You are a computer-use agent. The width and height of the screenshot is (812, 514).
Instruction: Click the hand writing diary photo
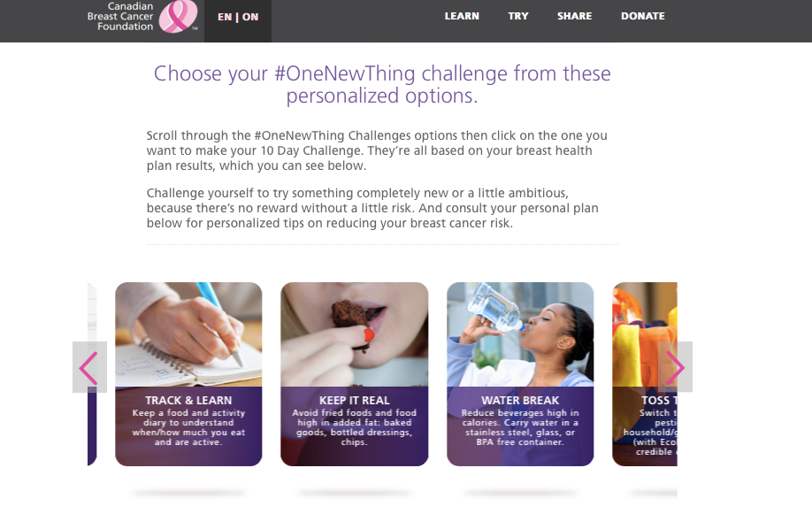pyautogui.click(x=188, y=334)
